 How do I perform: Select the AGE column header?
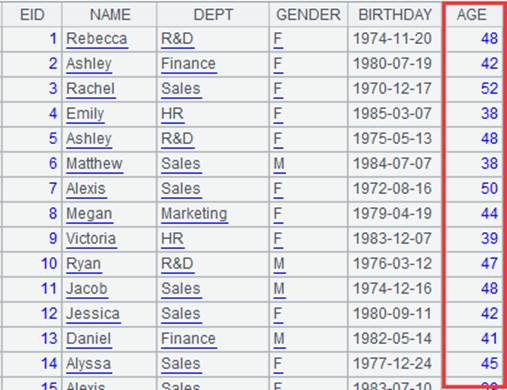(x=472, y=15)
